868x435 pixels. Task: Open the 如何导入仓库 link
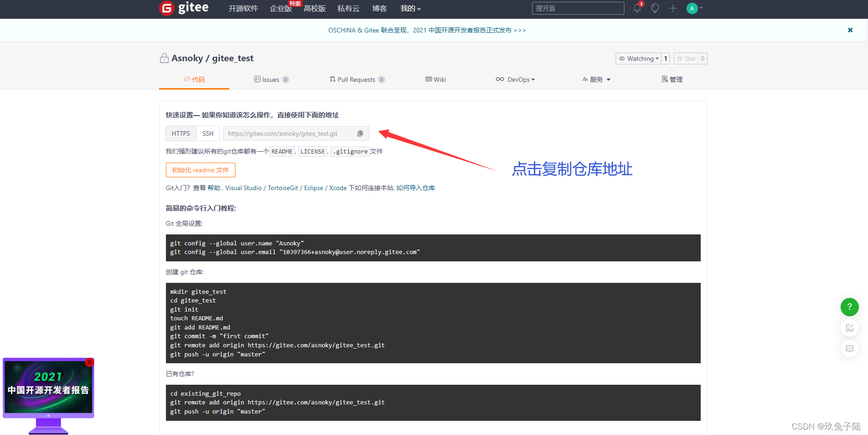pos(415,188)
